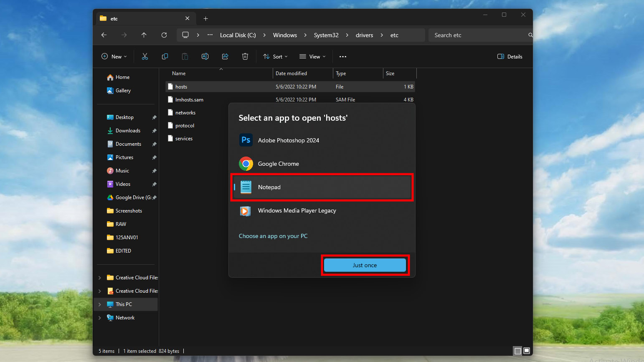This screenshot has width=644, height=362.
Task: Open the Sort dropdown menu
Action: coord(275,57)
